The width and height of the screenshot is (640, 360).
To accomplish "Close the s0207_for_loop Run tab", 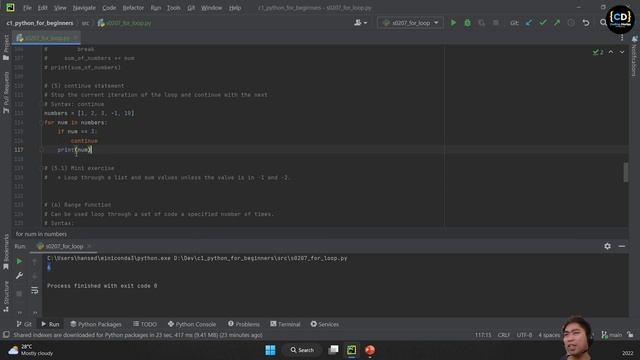I will [x=89, y=246].
